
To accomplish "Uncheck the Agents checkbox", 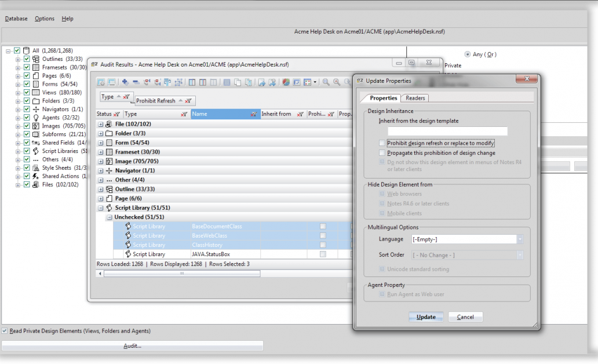I will tap(27, 118).
